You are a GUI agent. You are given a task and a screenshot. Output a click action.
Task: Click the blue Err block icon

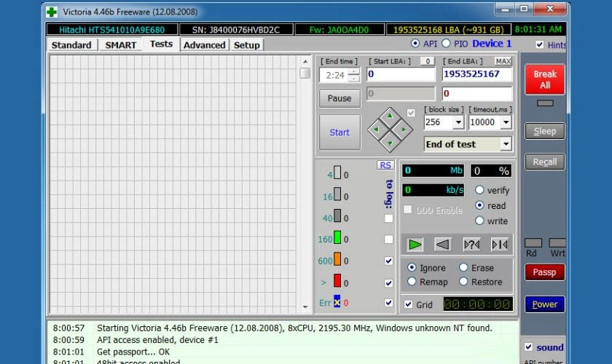pyautogui.click(x=337, y=301)
